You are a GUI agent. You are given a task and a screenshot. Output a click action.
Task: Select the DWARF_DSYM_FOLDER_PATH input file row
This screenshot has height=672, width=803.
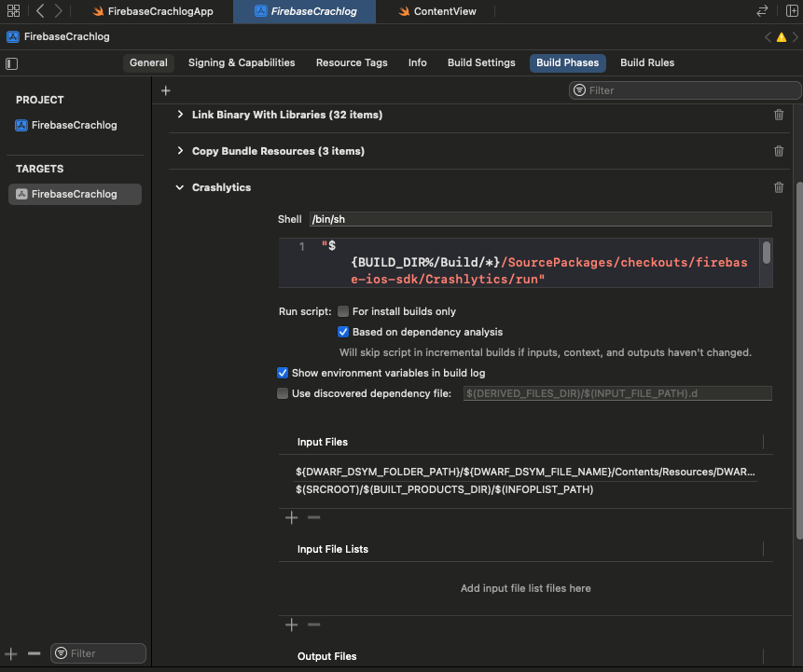click(x=525, y=472)
